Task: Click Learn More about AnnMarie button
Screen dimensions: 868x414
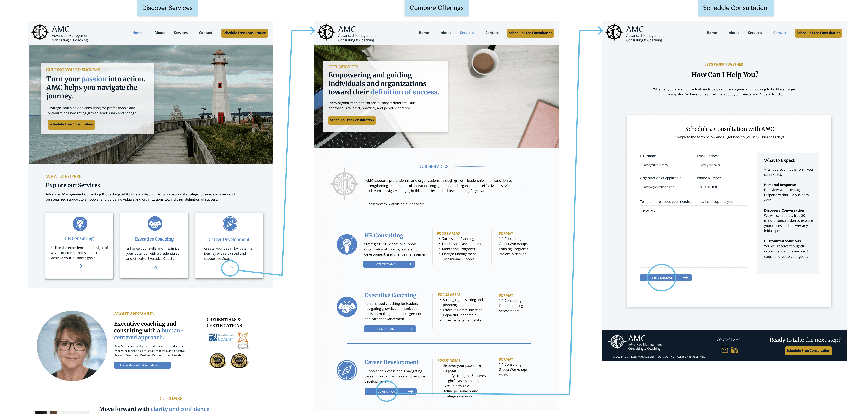Action: point(142,365)
